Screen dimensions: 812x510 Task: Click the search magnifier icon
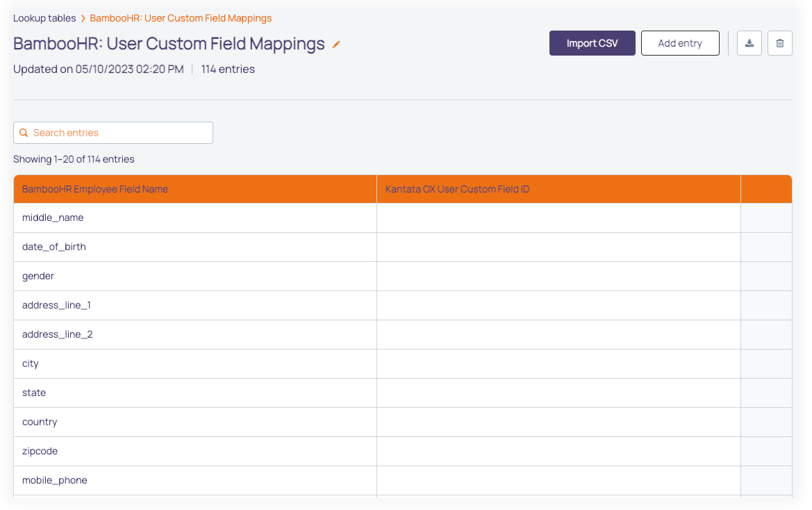(24, 133)
